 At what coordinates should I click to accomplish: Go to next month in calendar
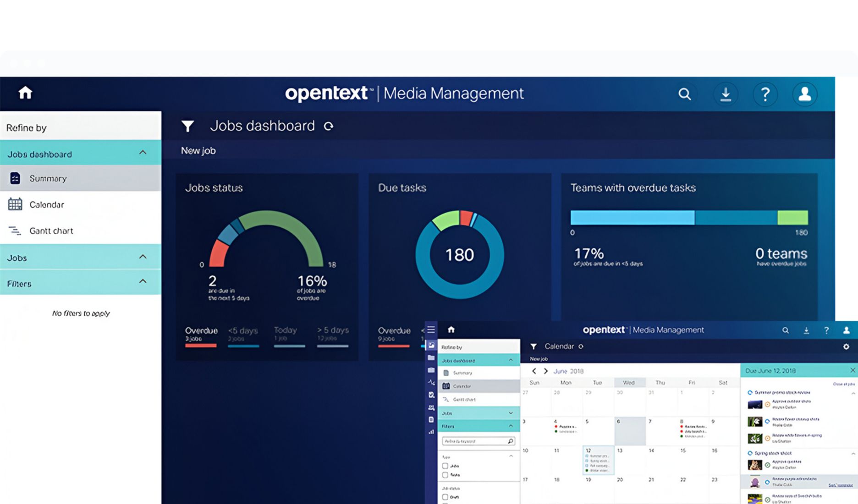[x=545, y=371]
